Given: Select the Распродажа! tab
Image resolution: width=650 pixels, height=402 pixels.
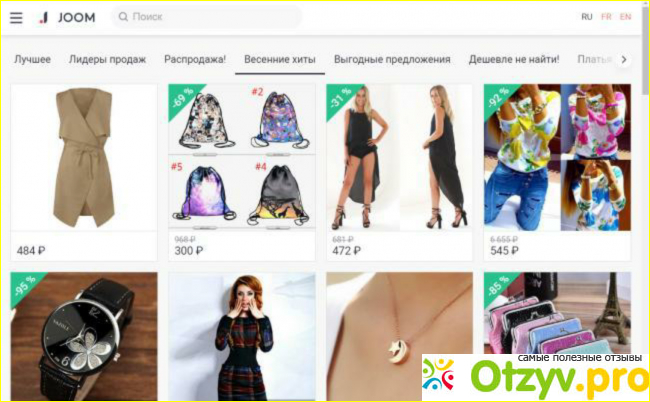Looking at the screenshot, I should [195, 59].
